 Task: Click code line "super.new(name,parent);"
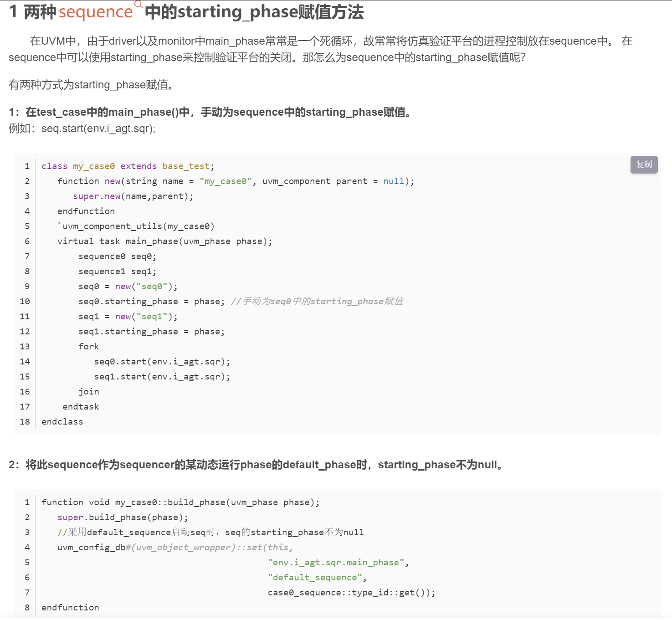point(133,196)
